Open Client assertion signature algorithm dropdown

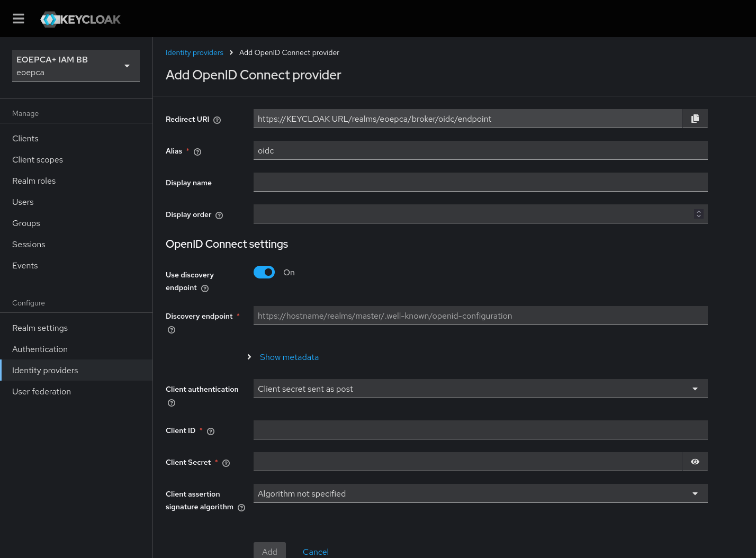click(480, 493)
